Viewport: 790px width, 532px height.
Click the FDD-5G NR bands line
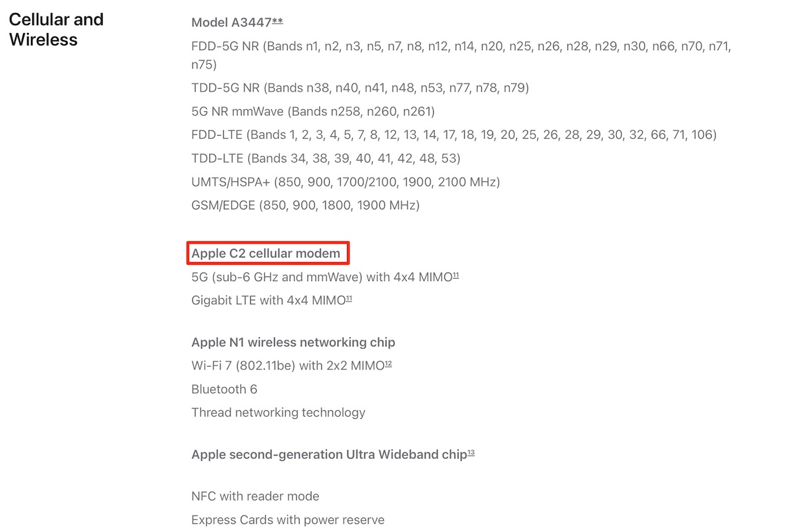click(461, 55)
